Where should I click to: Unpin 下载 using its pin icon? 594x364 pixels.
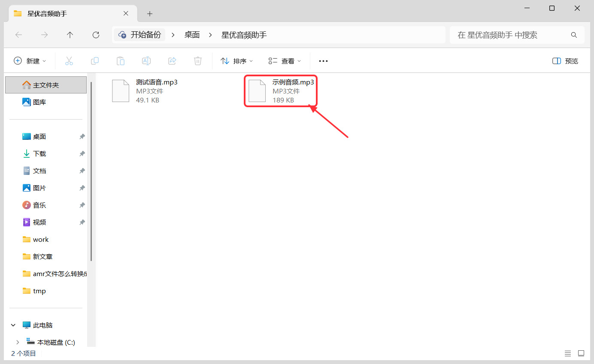tap(82, 154)
